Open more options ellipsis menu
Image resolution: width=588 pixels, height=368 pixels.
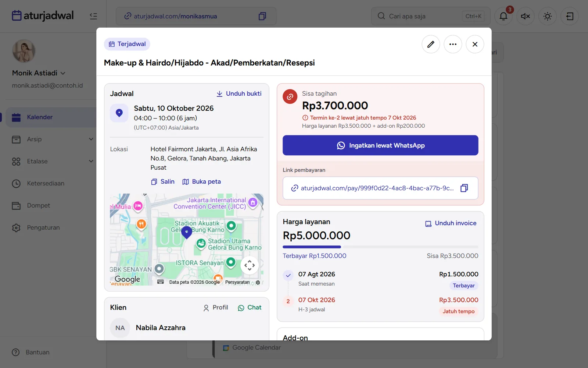(x=453, y=44)
